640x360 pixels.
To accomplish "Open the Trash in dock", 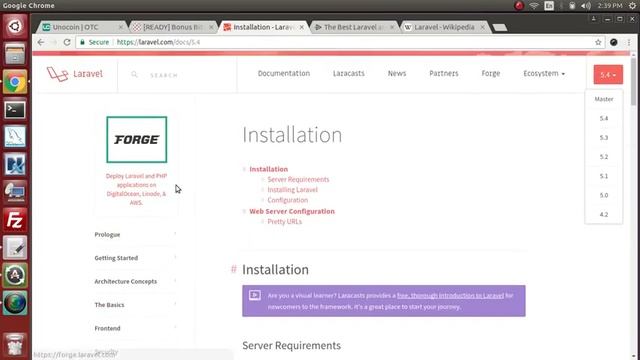I will pos(15,345).
